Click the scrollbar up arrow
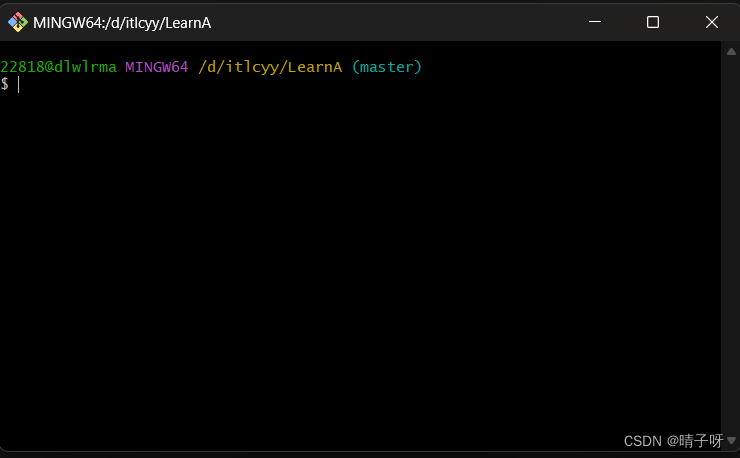The width and height of the screenshot is (740, 458). 731,50
